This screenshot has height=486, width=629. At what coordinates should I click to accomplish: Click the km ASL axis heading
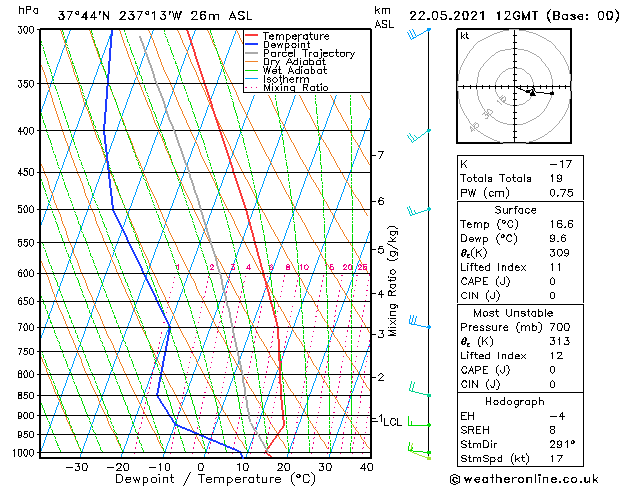[384, 17]
